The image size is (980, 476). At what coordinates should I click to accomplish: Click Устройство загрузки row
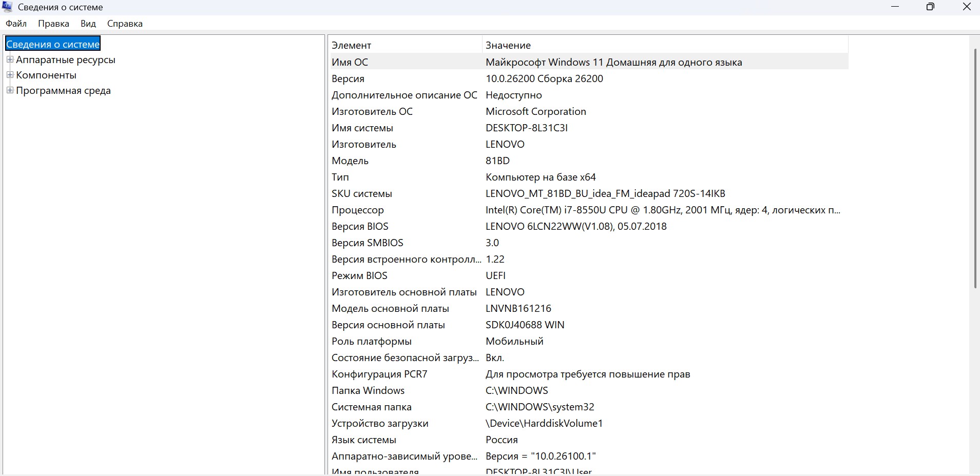pyautogui.click(x=589, y=423)
